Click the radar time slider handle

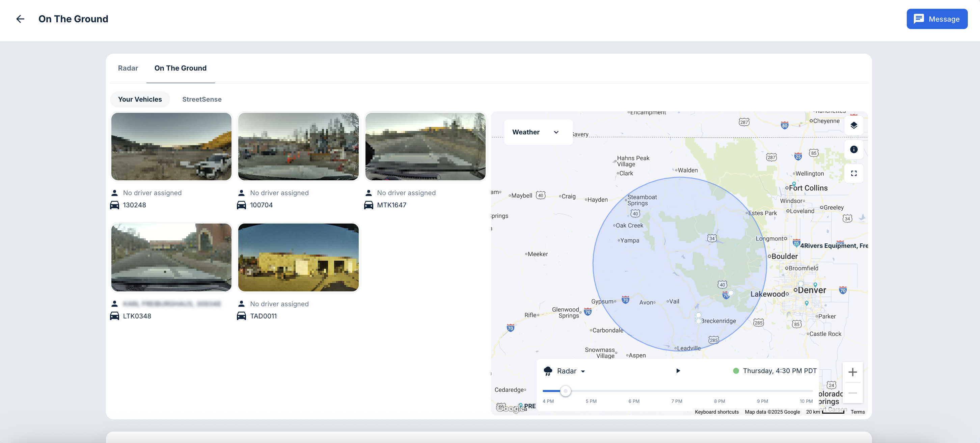coord(565,391)
